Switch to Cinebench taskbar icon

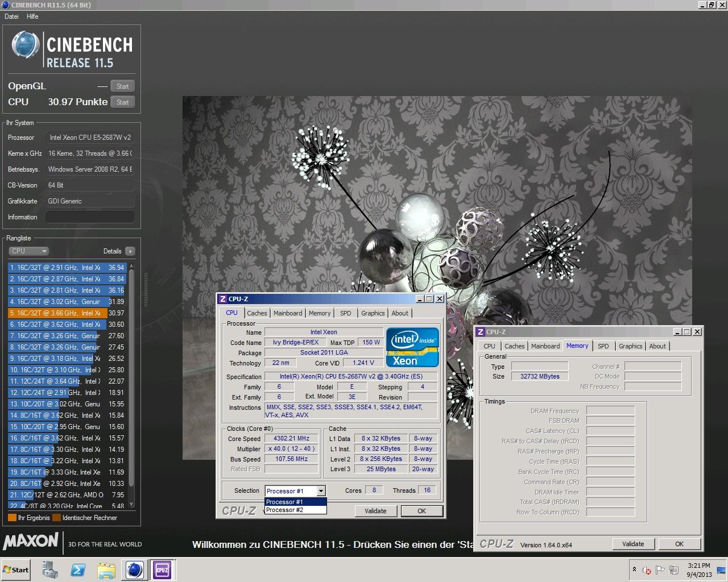point(135,569)
